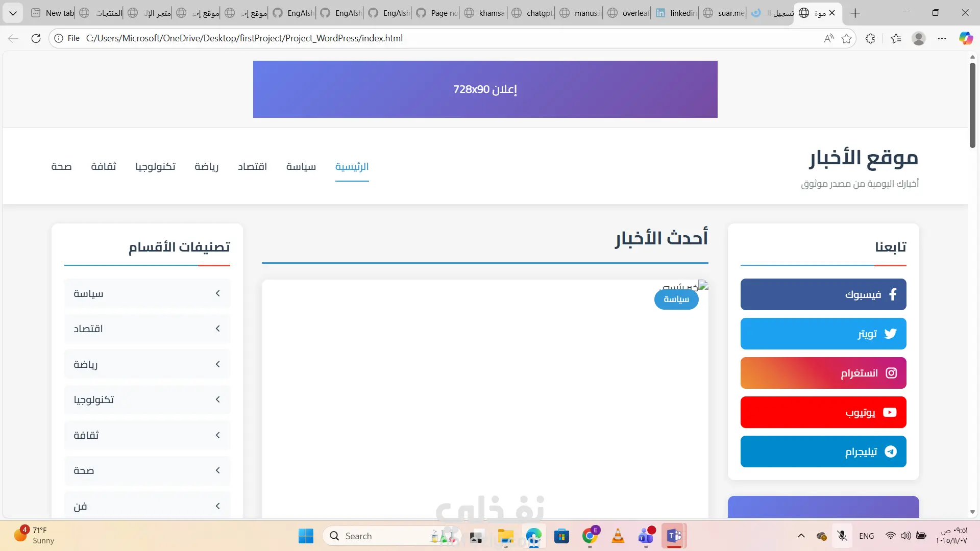
Task: Switch to the chatgpt browser tab
Action: click(x=533, y=13)
